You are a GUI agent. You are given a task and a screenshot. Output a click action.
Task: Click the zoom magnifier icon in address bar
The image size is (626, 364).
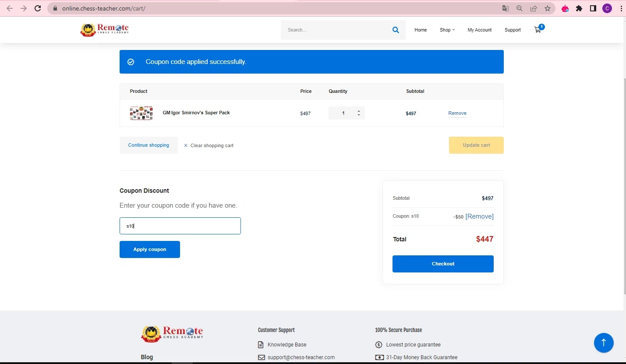(x=520, y=8)
